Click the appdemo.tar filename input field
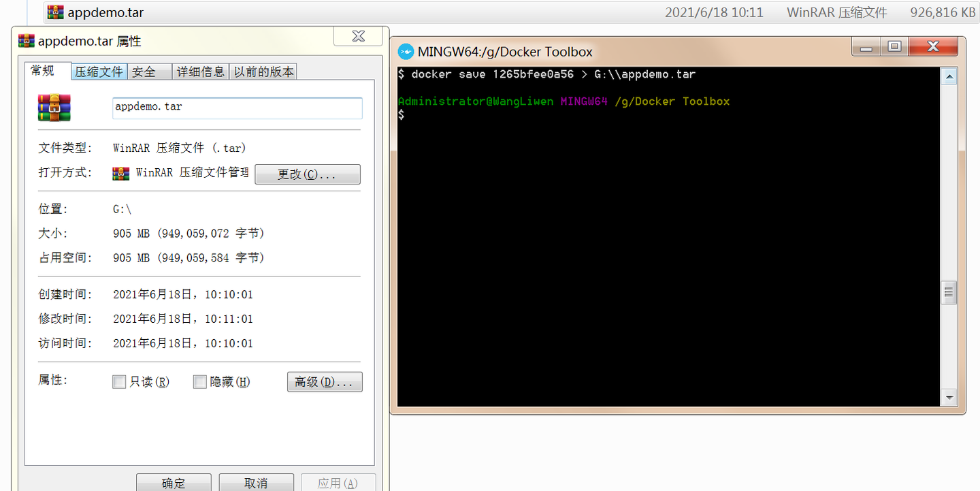 click(238, 108)
